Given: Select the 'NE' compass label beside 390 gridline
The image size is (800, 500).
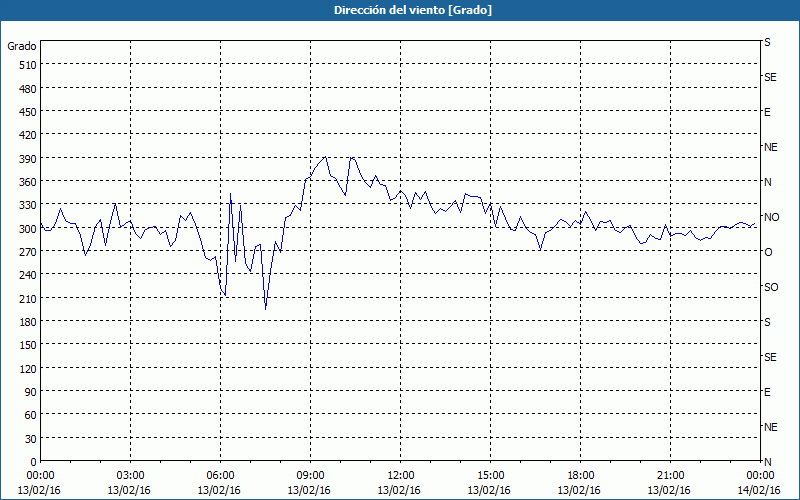Looking at the screenshot, I should click(770, 147).
